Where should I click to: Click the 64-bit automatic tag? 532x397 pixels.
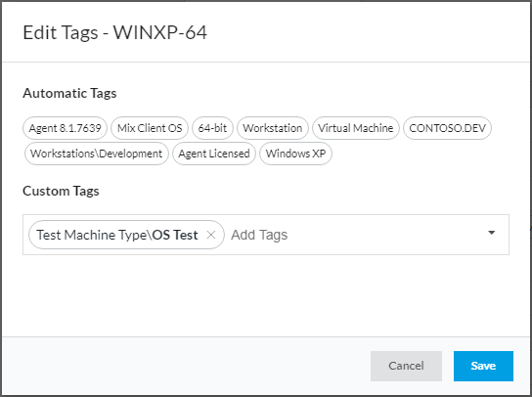(212, 128)
